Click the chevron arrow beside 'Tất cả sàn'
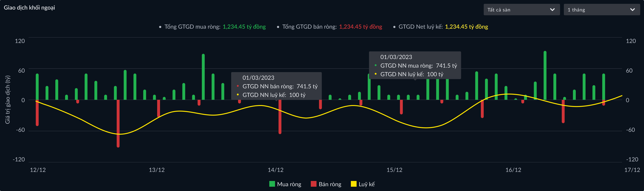This screenshot has height=191, width=644. (552, 10)
